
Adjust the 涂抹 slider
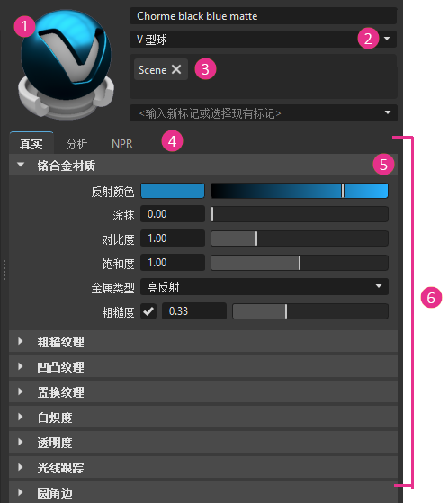(x=300, y=214)
